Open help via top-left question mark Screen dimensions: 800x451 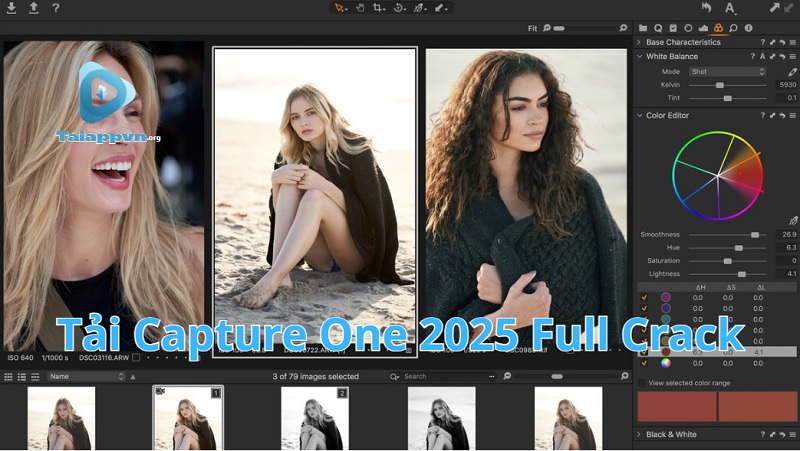56,8
